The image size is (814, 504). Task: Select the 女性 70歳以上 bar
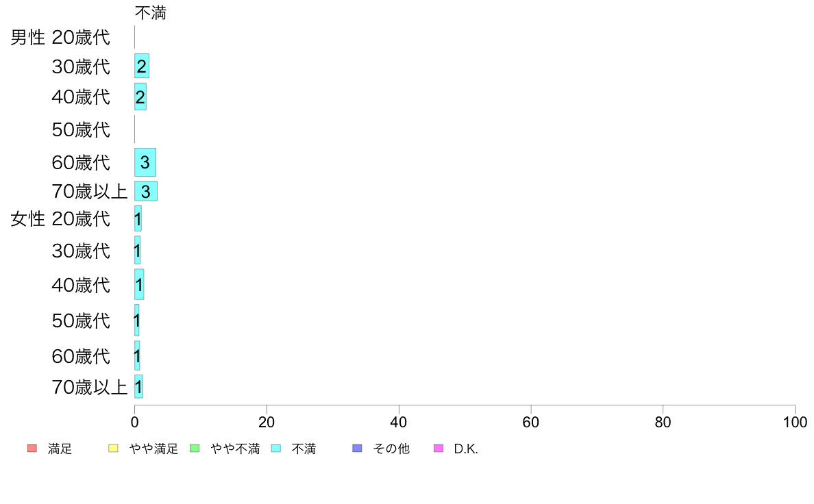pos(138,387)
